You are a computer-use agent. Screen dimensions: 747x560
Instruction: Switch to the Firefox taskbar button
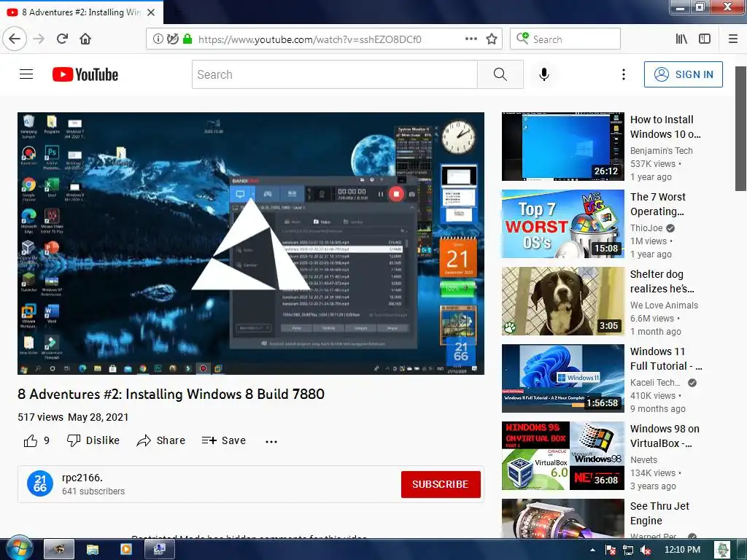59,550
